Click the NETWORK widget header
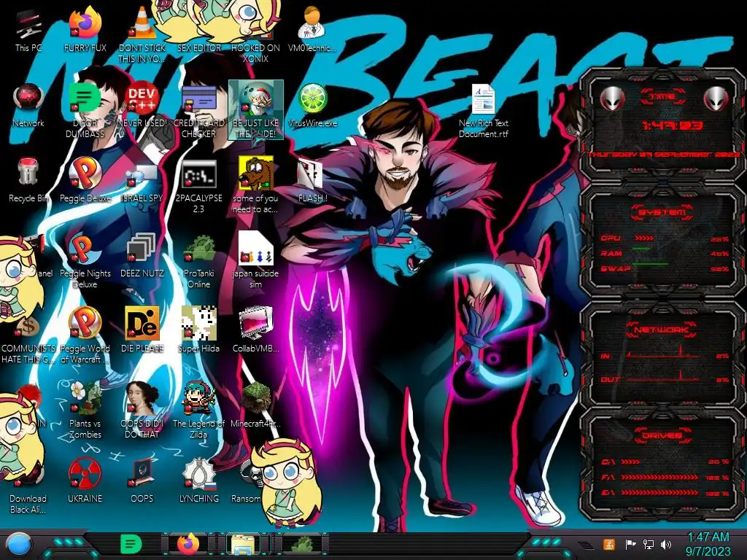747x560 pixels. coord(662,330)
